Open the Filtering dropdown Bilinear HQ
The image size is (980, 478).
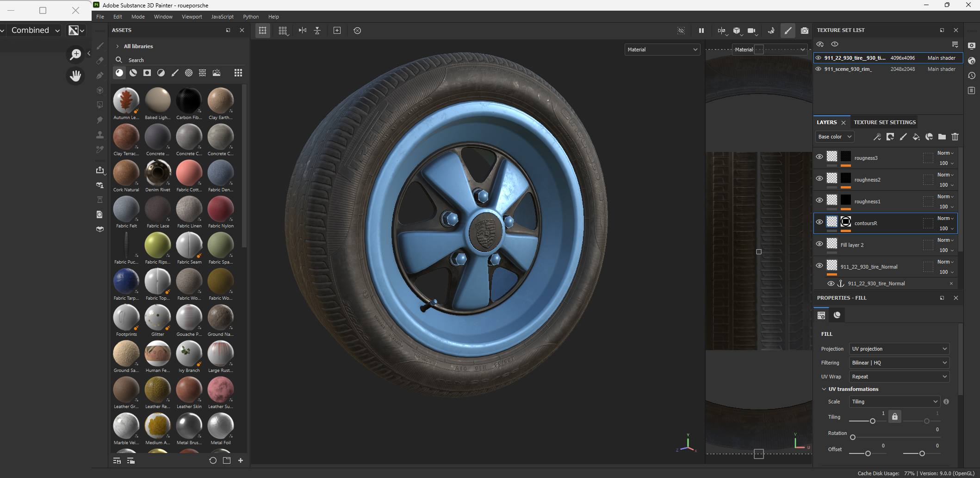tap(899, 363)
